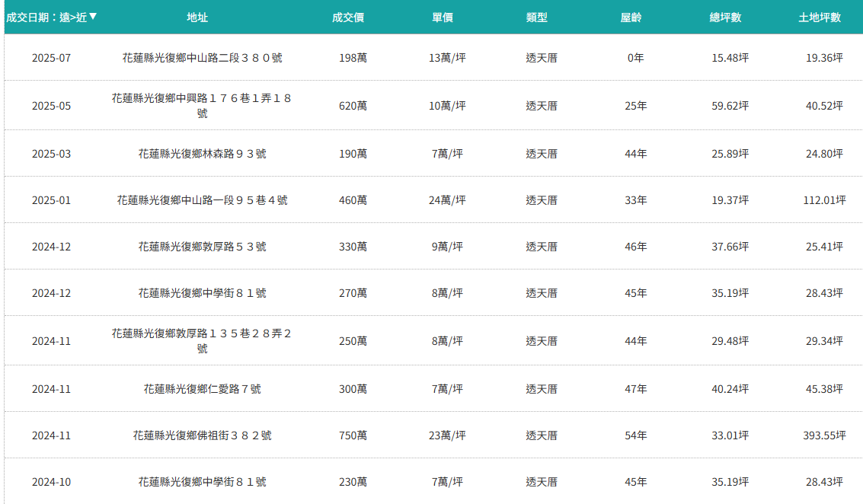
Task: Select the 成交價 column header
Action: (x=348, y=17)
